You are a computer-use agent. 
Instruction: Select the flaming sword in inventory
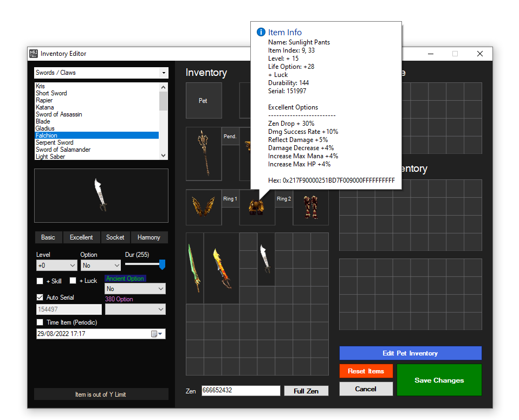point(222,268)
